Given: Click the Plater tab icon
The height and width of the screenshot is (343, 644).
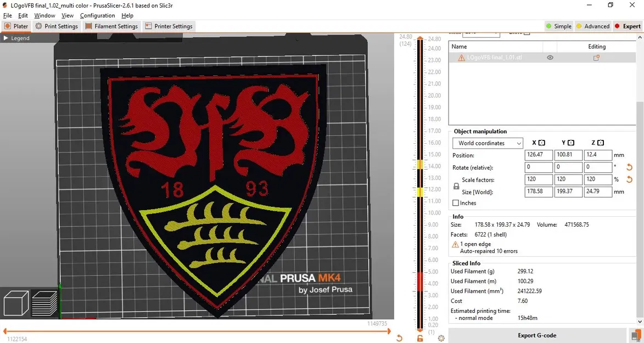Looking at the screenshot, I should click(x=7, y=26).
